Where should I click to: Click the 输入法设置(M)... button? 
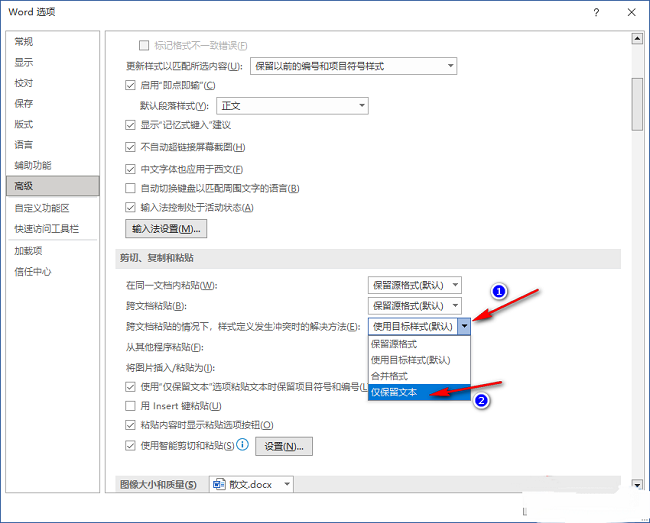[x=166, y=228]
